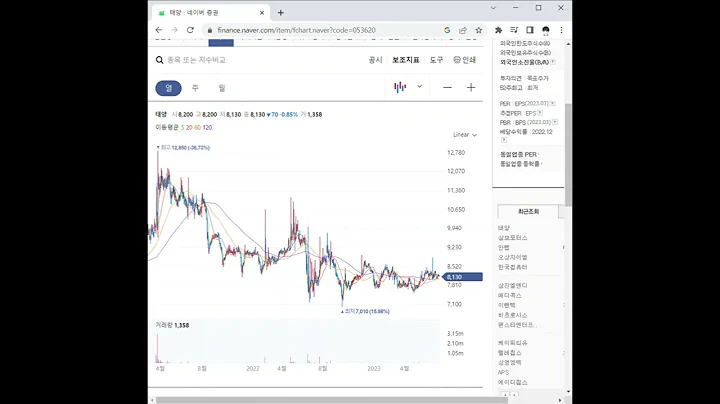The image size is (720, 404).
Task: Click help icon next to 외국인소진율
Action: tap(553, 62)
